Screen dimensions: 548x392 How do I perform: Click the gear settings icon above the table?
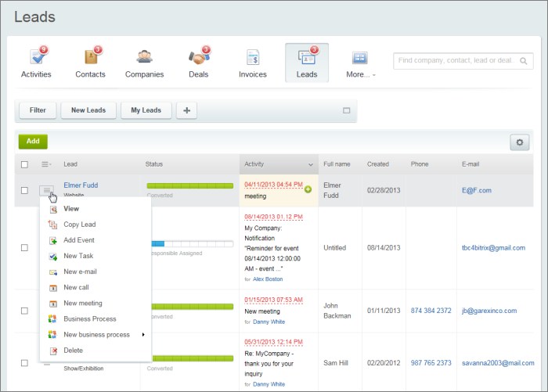pyautogui.click(x=519, y=142)
